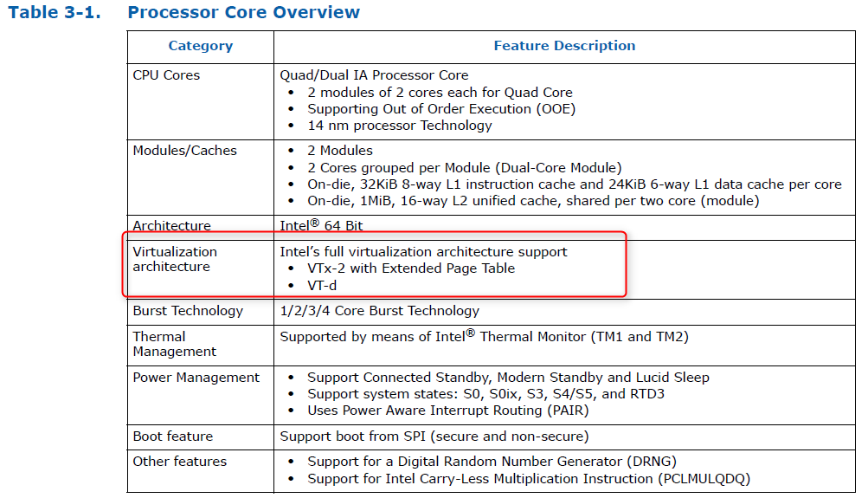
Task: Click the 'VT-d' bullet item
Action: 322,286
